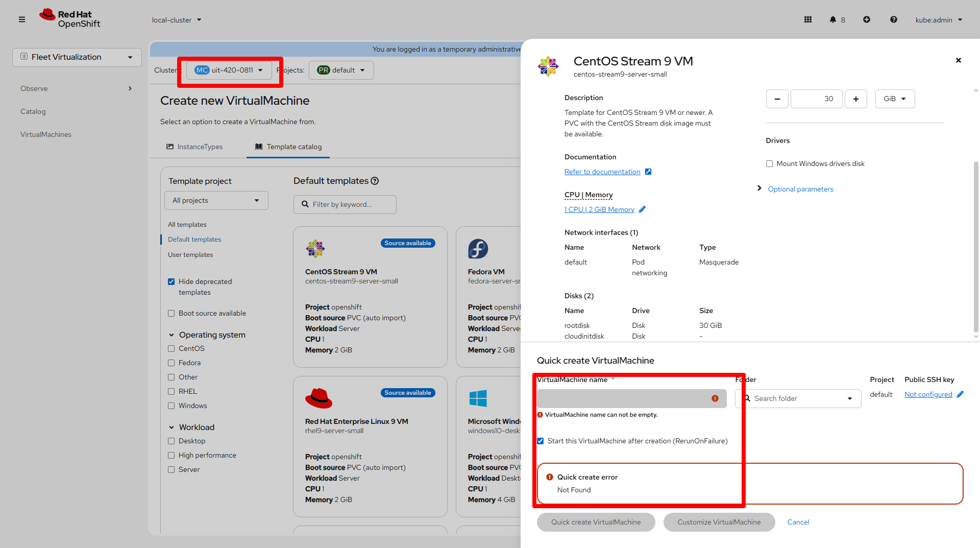Viewport: 980px width, 548px height.
Task: Click Customize VirtualMachine button
Action: pos(719,522)
